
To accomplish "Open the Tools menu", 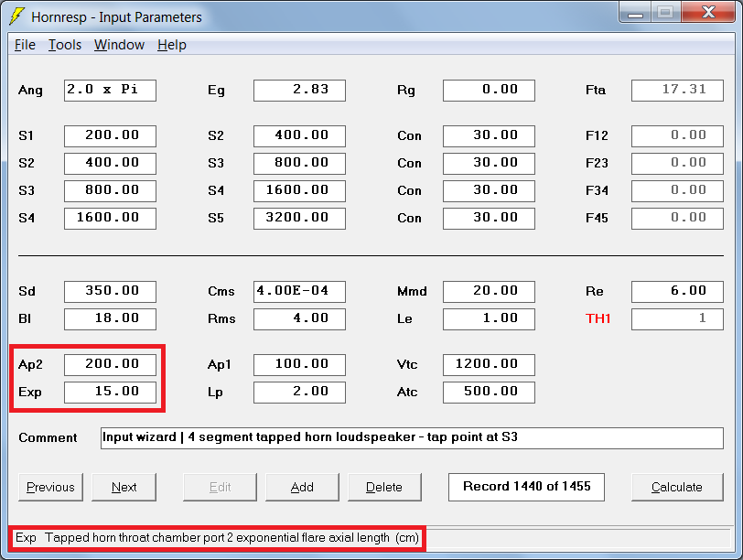I will coord(65,45).
